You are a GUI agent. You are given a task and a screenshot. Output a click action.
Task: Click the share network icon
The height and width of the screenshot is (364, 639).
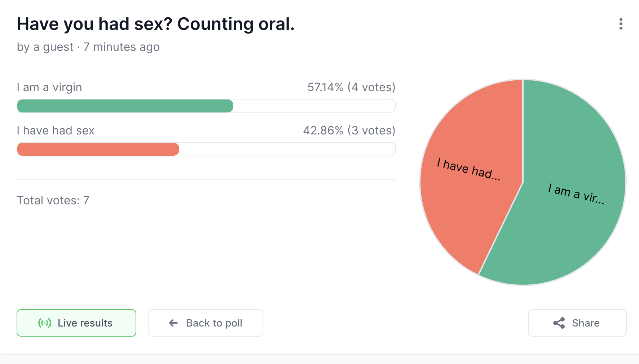point(559,323)
